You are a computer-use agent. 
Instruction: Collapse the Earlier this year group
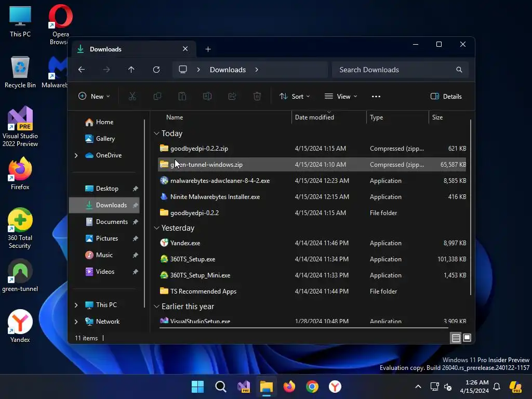pos(156,307)
